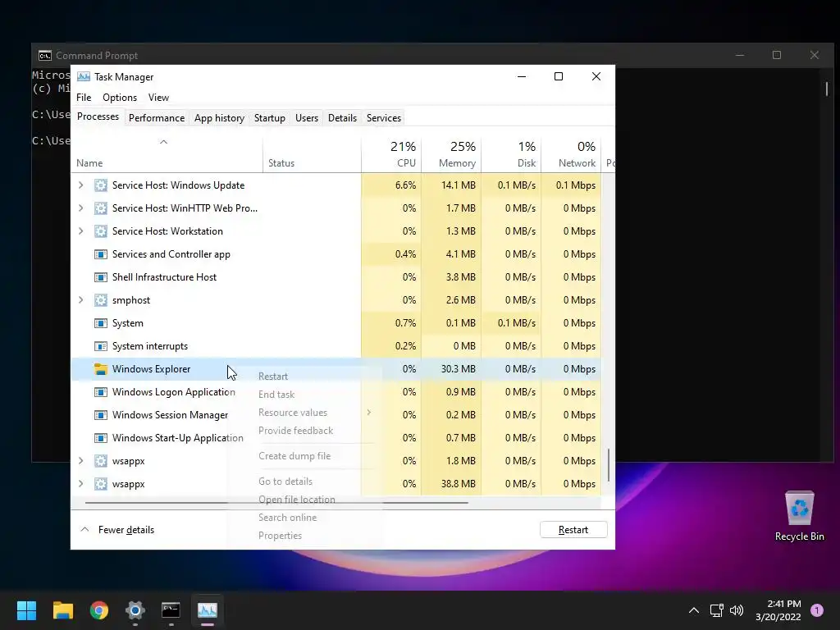This screenshot has height=630, width=840.
Task: Sort by the Memory column header
Action: coord(451,155)
